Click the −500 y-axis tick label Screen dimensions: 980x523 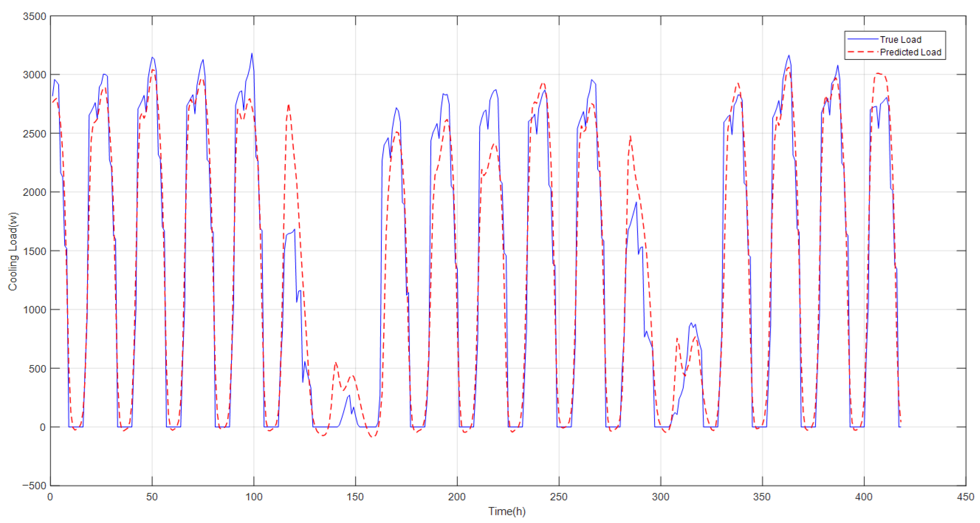click(34, 486)
